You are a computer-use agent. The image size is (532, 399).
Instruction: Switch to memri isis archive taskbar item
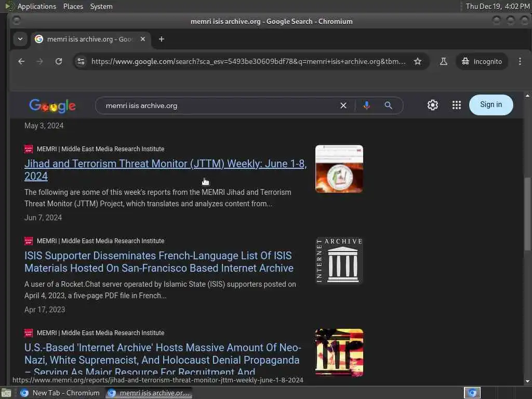tap(149, 393)
